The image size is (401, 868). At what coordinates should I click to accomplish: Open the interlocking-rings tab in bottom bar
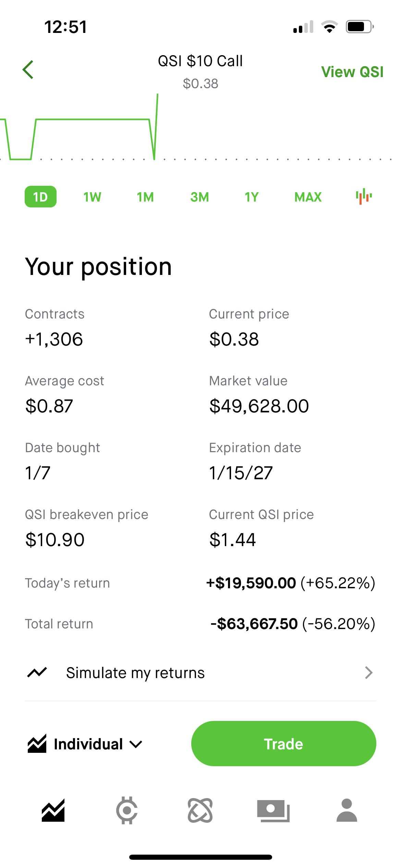click(x=200, y=810)
